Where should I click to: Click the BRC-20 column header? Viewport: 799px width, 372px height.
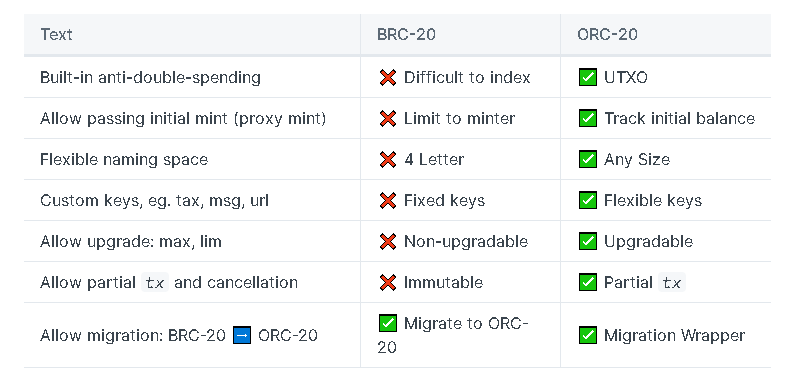coord(406,34)
